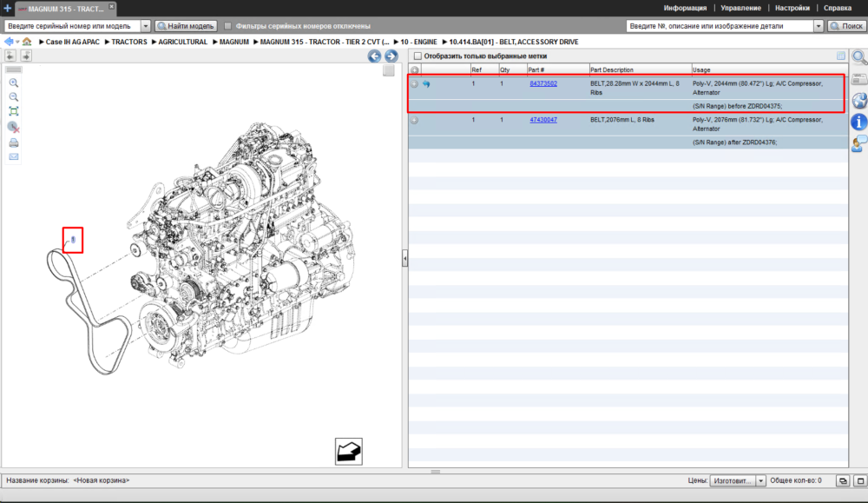Image resolution: width=868 pixels, height=503 pixels.
Task: Open the 10.414.BA[01] - BELT, ACCESSORY DRIVE breadcrumb
Action: [x=514, y=42]
